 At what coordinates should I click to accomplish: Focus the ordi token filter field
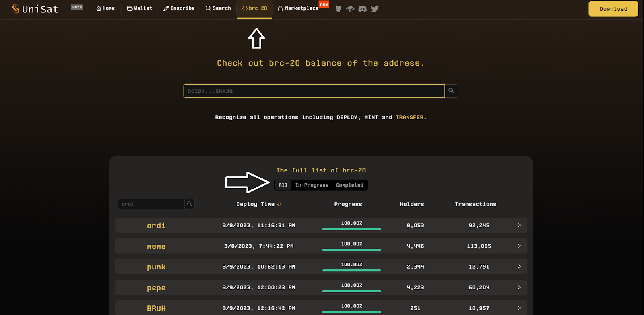[x=151, y=204]
